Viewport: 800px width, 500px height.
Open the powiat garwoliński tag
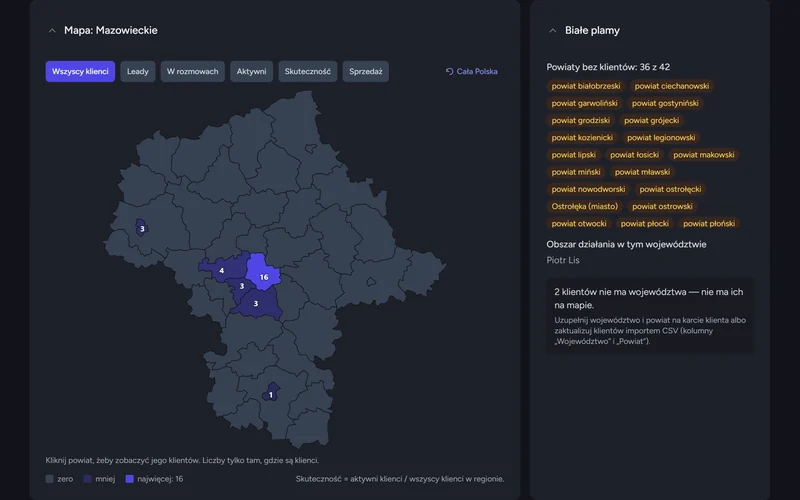[x=585, y=104]
